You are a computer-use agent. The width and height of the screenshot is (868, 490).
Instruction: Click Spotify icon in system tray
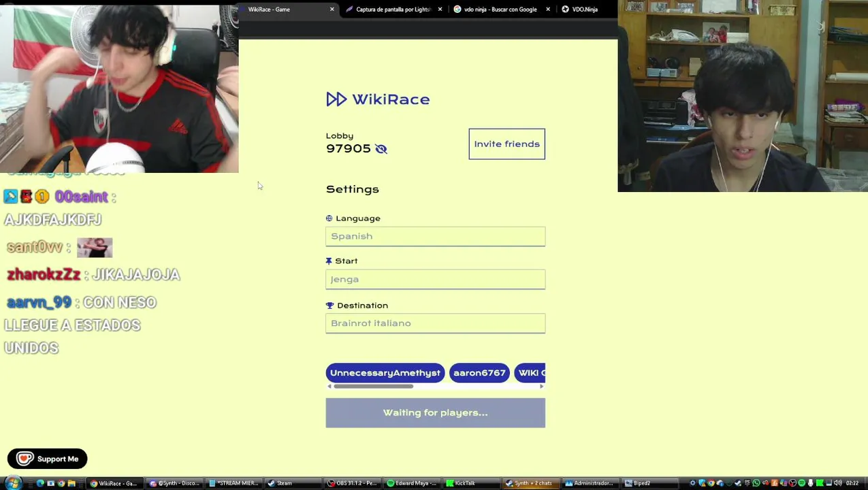(x=803, y=483)
